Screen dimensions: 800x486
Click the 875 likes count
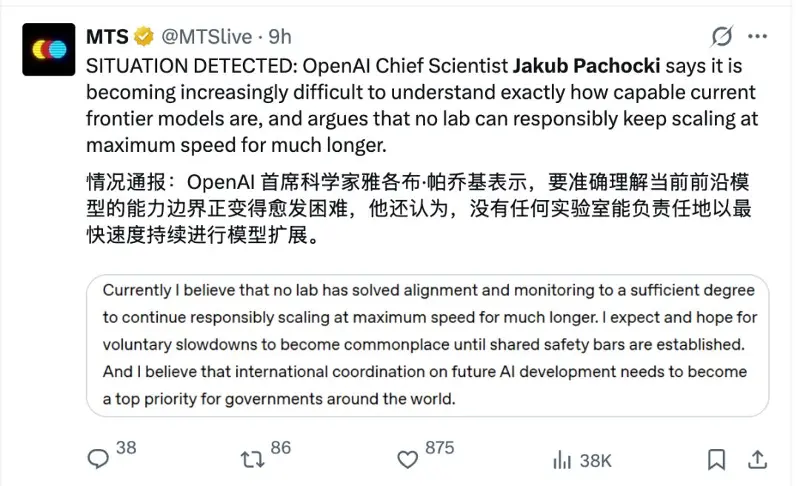pos(439,448)
